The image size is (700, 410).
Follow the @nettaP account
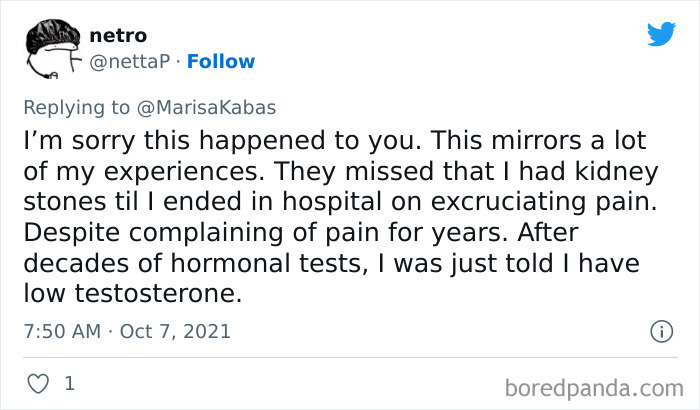pos(223,61)
